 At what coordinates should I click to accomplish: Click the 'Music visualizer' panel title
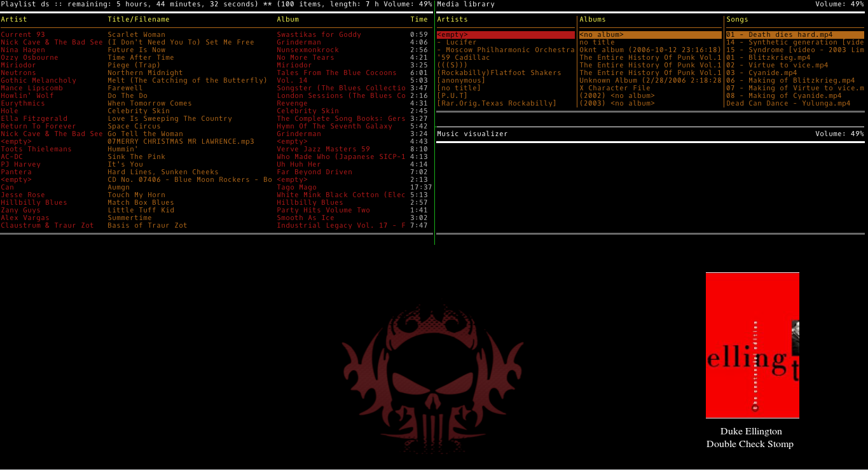[472, 134]
